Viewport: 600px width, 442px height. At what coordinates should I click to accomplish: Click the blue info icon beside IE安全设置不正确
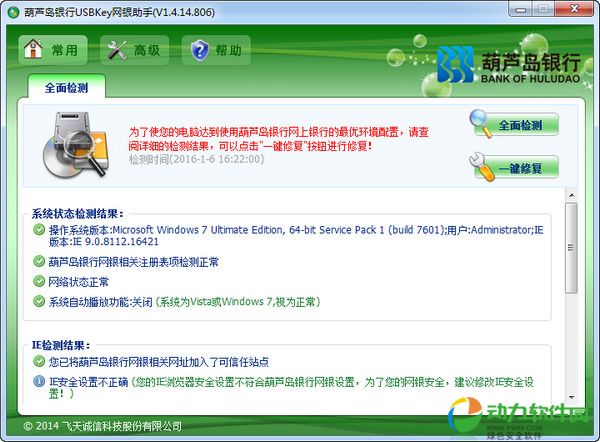click(39, 382)
